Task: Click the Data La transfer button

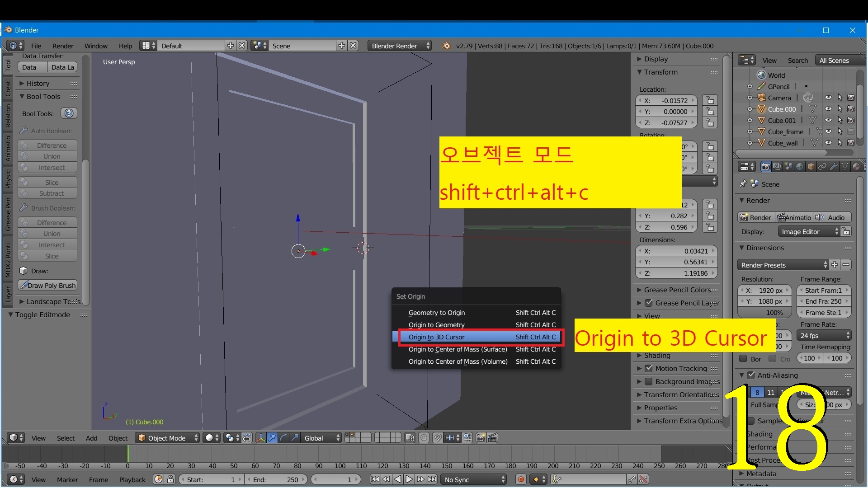Action: pos(62,67)
